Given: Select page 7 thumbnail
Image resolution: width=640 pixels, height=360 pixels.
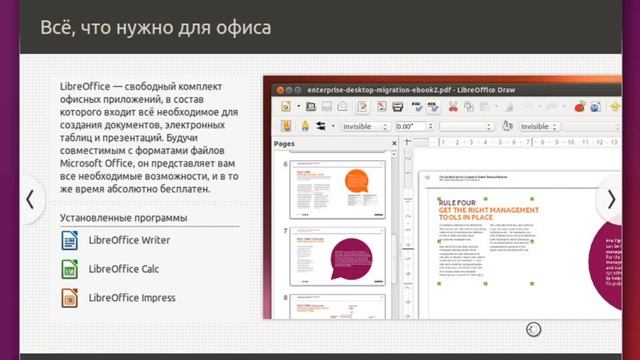Looking at the screenshot, I should pyautogui.click(x=337, y=257).
